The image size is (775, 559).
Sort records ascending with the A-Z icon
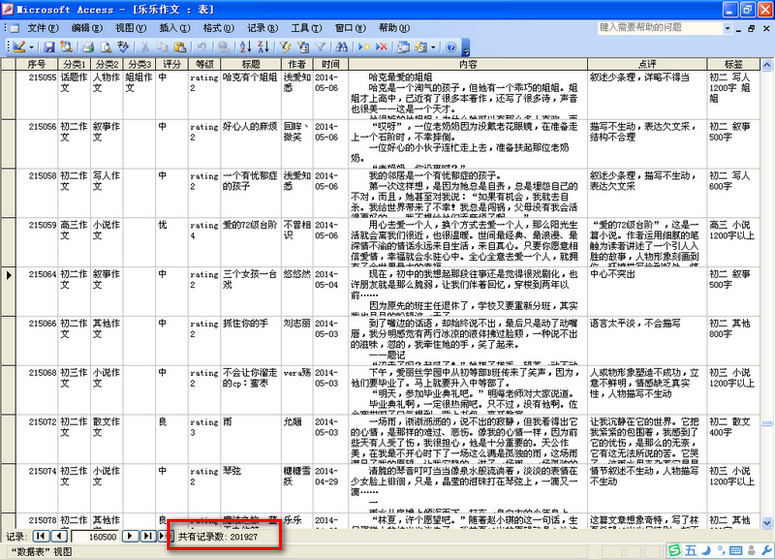coord(246,47)
